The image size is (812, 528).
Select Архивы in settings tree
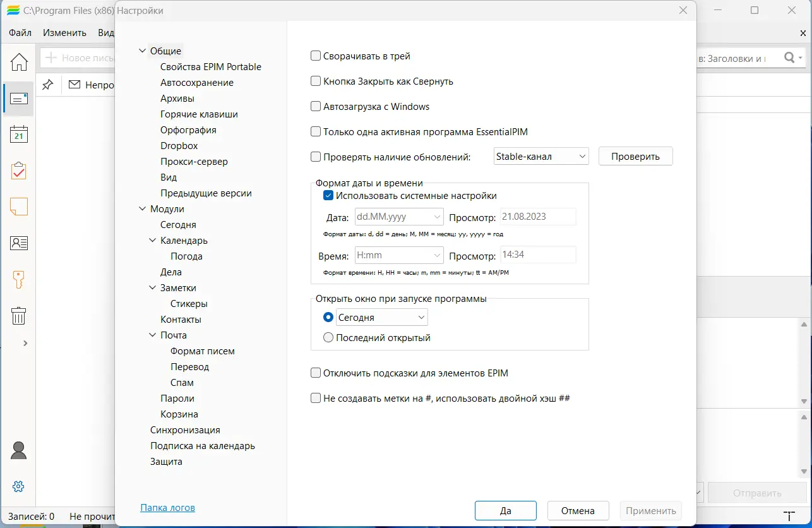coord(177,99)
